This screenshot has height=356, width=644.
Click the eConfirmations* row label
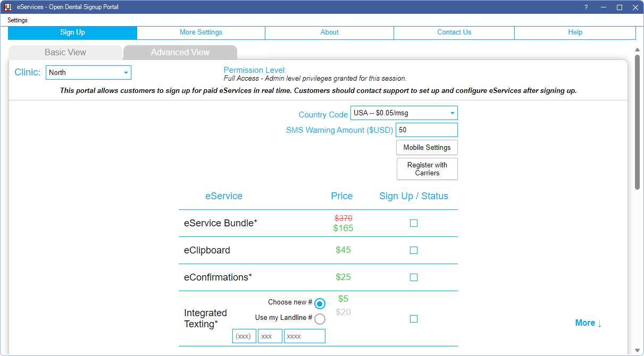click(x=218, y=277)
